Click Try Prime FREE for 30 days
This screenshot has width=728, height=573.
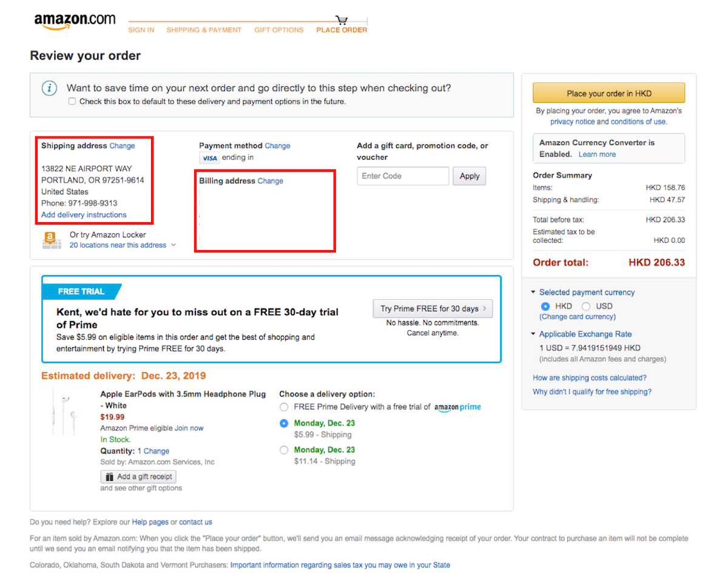click(x=433, y=308)
